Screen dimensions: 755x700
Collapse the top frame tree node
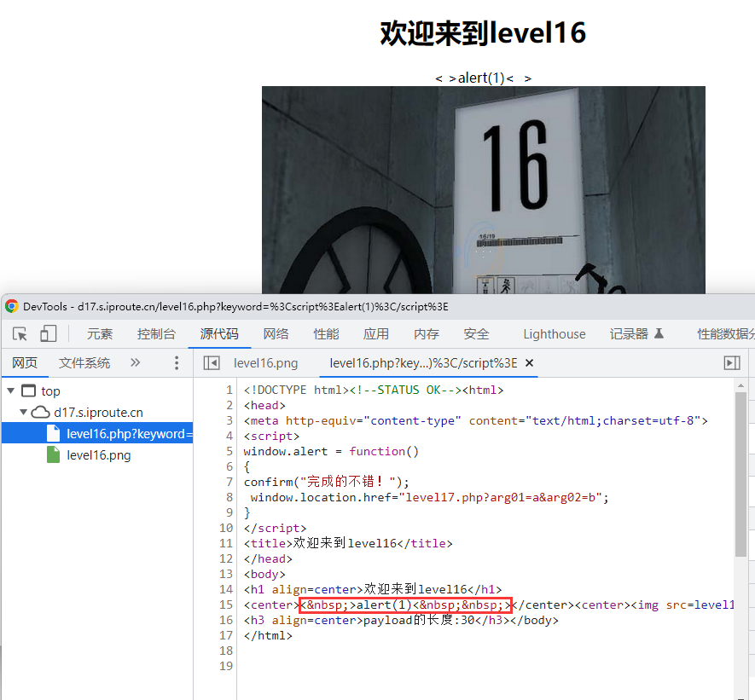pos(12,390)
